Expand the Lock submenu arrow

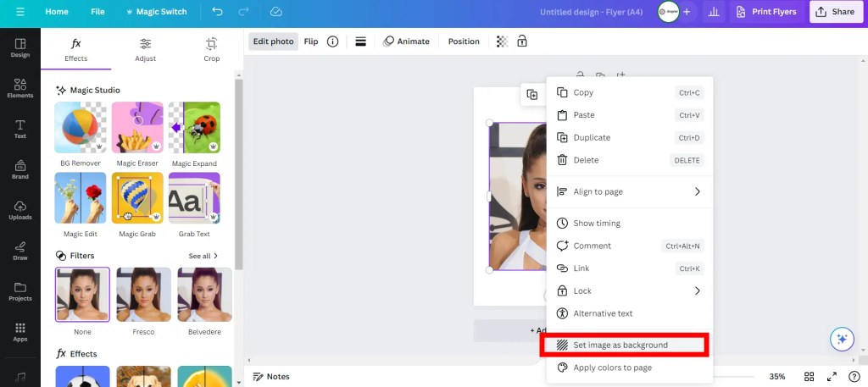(697, 290)
